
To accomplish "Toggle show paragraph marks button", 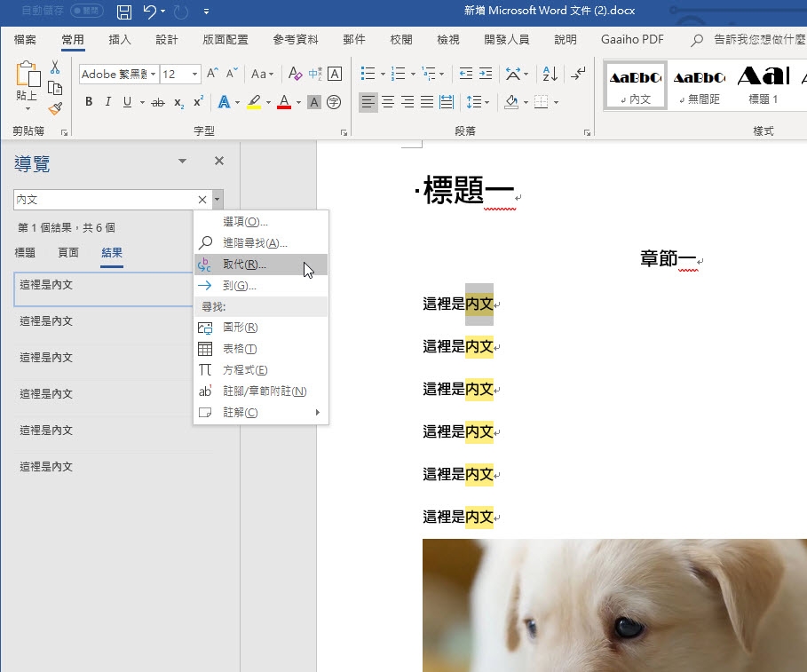I will pos(579,75).
